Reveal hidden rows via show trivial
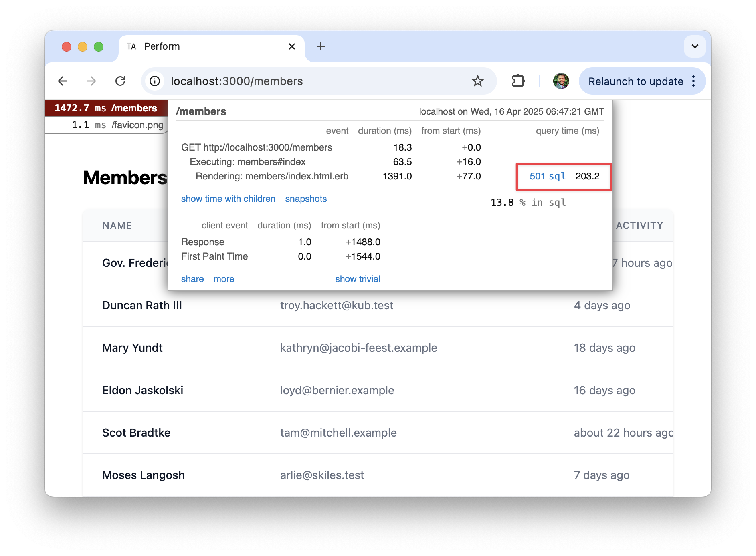 [x=357, y=279]
